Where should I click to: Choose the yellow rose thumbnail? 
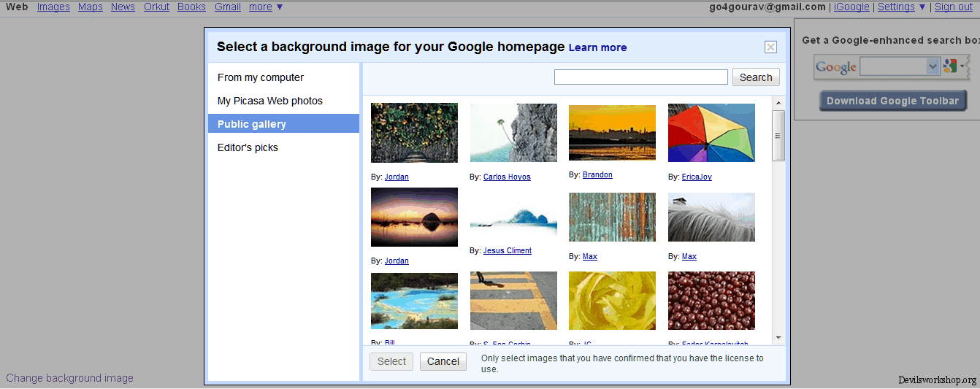[612, 301]
